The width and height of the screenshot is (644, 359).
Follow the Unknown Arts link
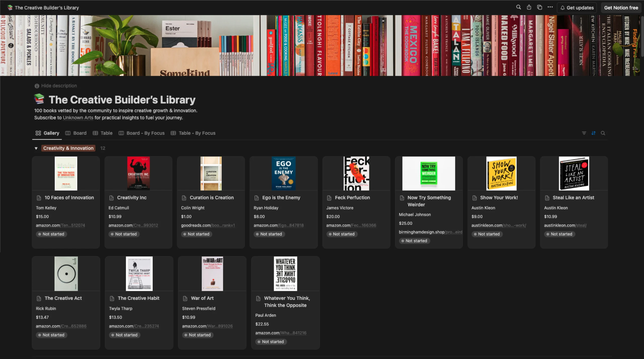pyautogui.click(x=78, y=117)
